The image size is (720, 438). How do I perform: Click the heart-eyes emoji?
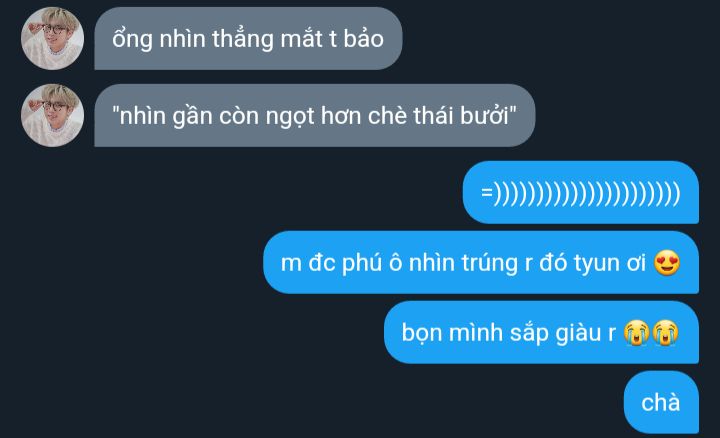click(x=667, y=263)
